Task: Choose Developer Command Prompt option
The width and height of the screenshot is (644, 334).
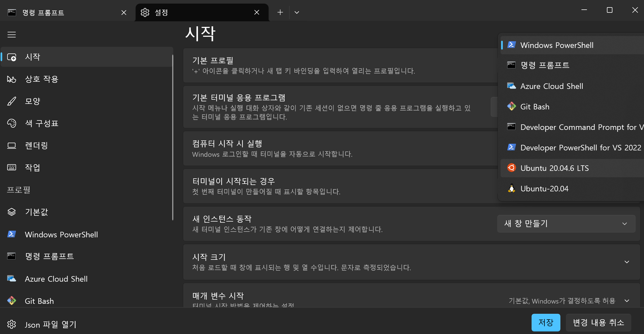Action: pyautogui.click(x=572, y=127)
